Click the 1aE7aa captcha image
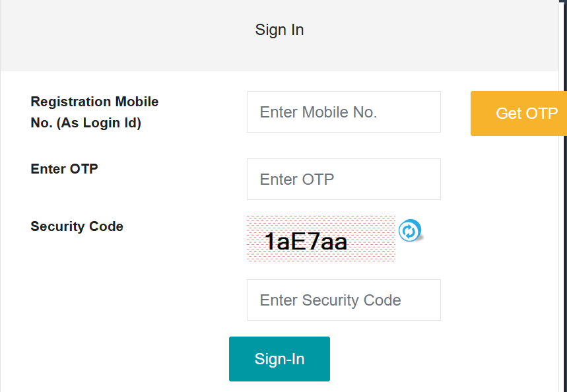Viewport: 567px width, 392px height. [x=321, y=238]
